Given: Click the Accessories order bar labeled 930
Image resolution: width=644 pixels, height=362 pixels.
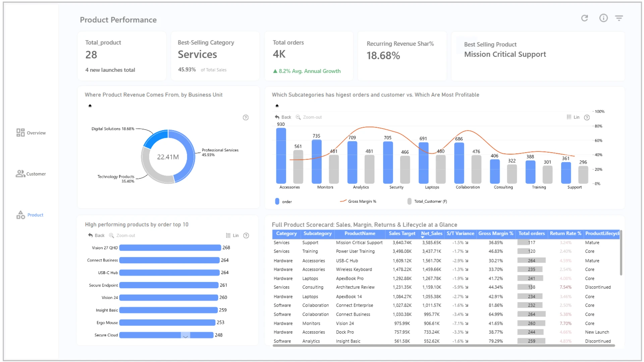Looking at the screenshot, I should pyautogui.click(x=281, y=156).
